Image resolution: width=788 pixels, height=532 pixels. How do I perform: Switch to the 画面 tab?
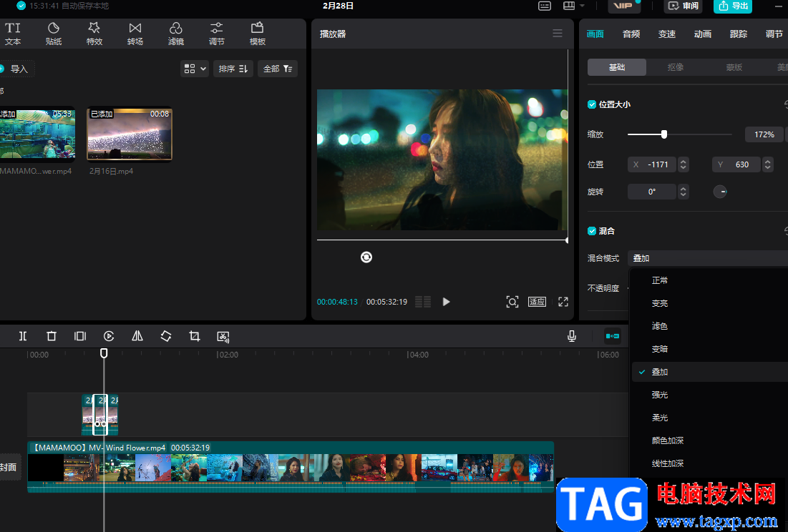595,34
